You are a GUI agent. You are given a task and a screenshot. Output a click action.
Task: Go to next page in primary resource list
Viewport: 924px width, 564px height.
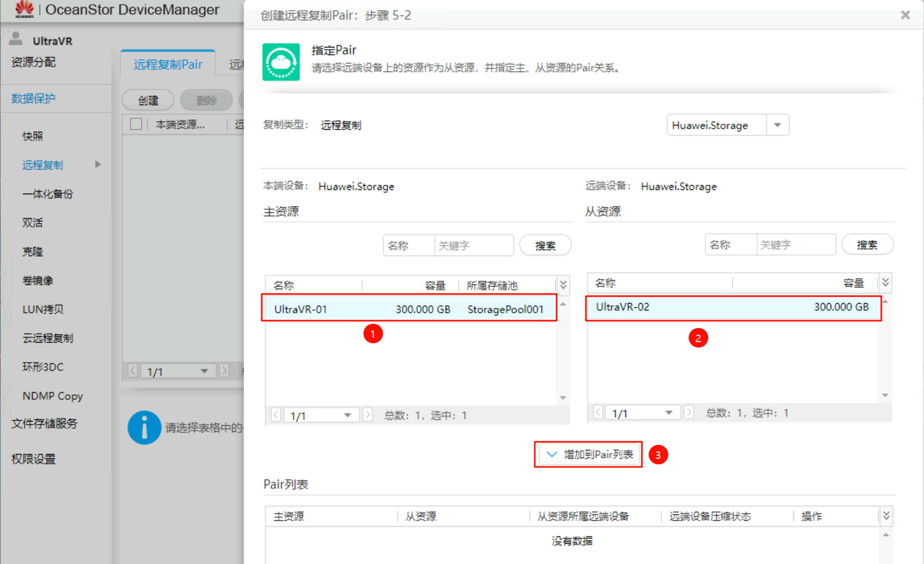click(367, 415)
